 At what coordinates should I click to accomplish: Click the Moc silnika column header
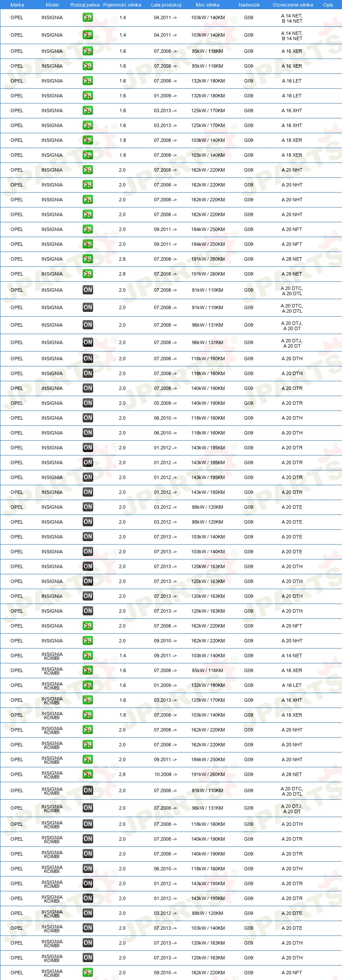[208, 5]
